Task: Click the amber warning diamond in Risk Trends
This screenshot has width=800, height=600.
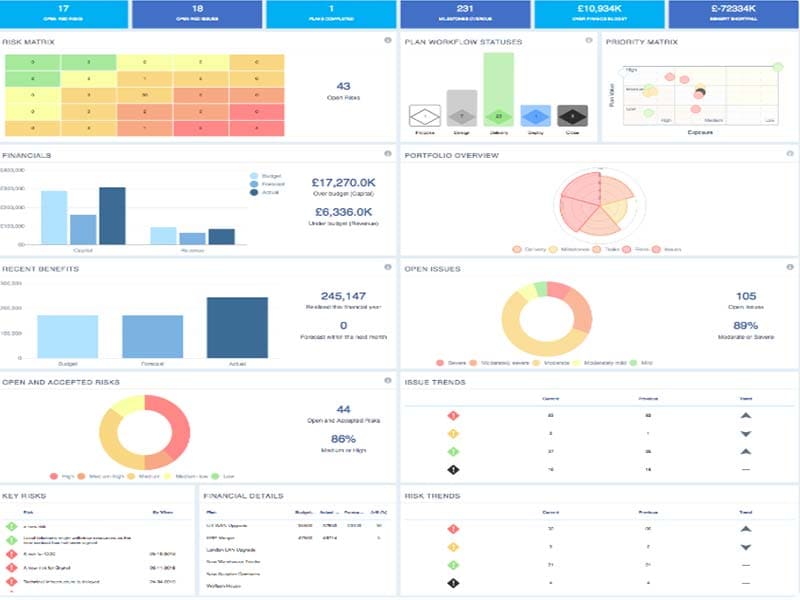Action: click(x=455, y=545)
